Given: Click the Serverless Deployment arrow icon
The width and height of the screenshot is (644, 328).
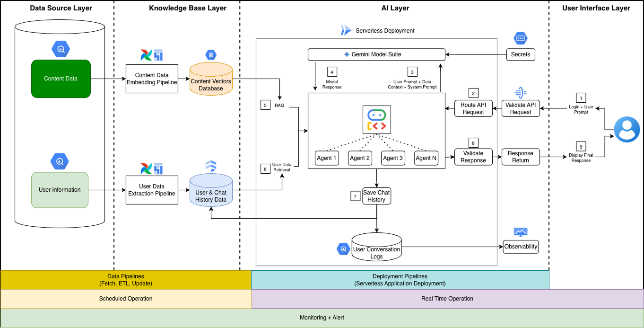Looking at the screenshot, I should coord(346,30).
